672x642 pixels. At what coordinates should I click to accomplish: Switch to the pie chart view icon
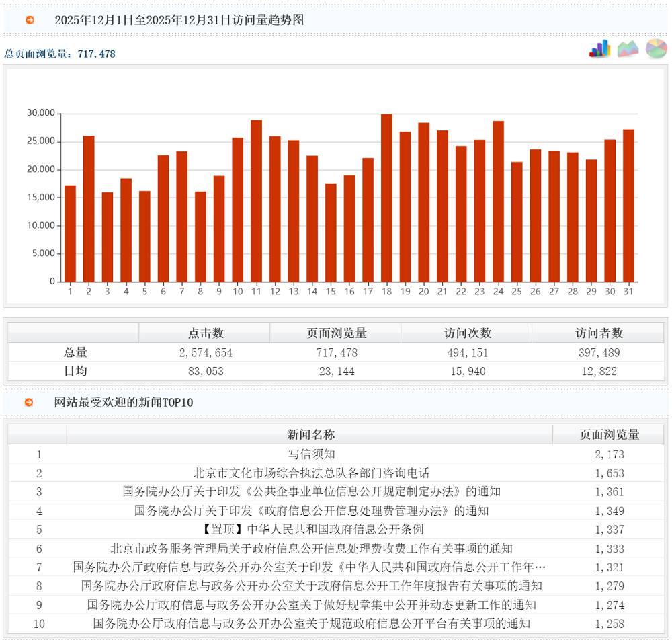[x=656, y=48]
